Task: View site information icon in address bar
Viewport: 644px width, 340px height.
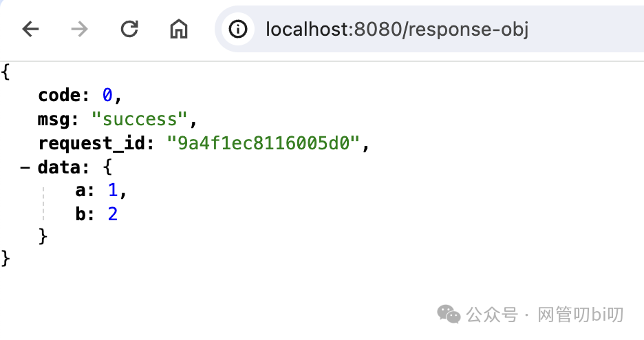Action: 238,30
